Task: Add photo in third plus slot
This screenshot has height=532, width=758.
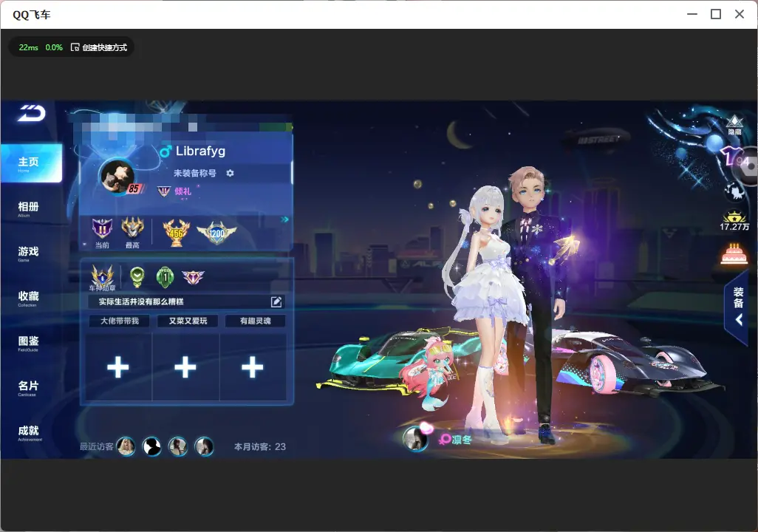Action: pos(253,367)
